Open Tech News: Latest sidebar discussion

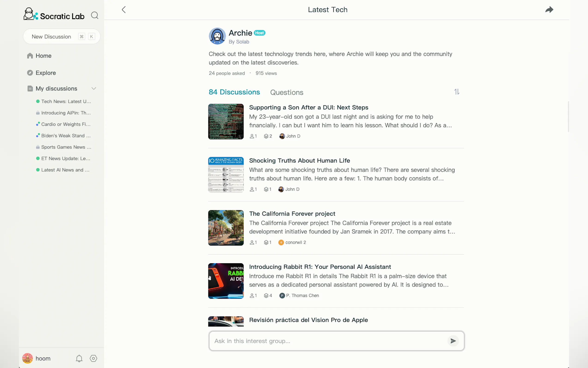(x=66, y=102)
